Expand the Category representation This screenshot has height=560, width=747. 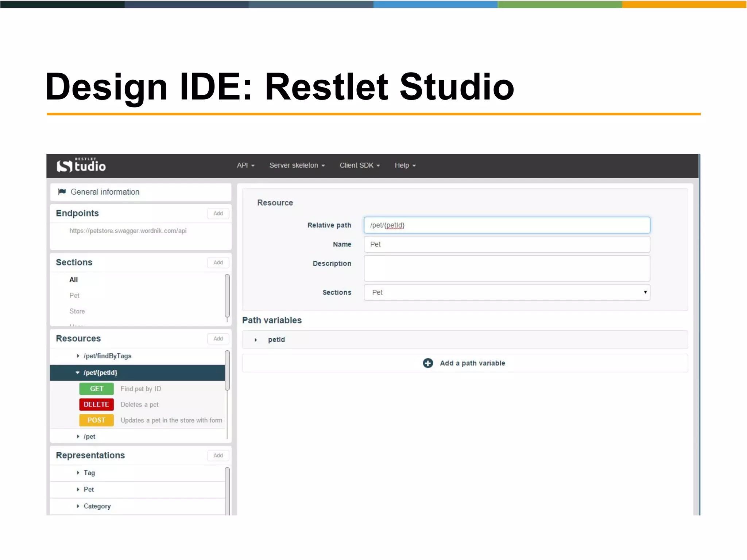pyautogui.click(x=78, y=506)
